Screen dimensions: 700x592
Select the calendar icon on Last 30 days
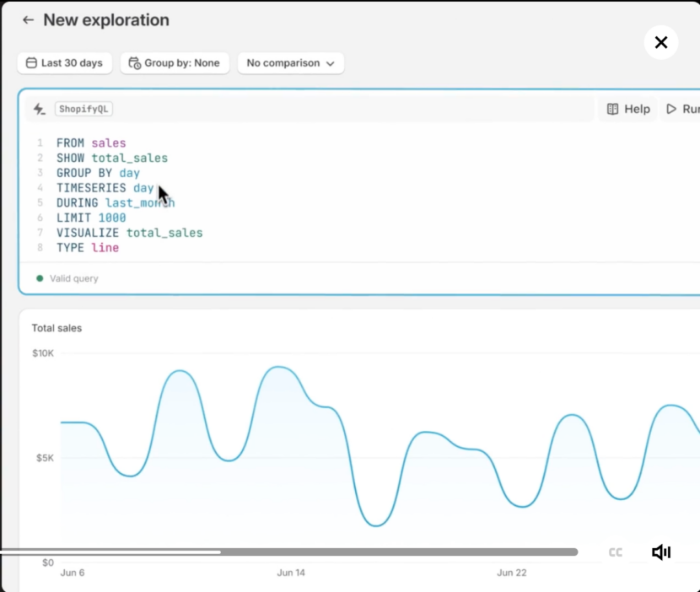pos(30,62)
